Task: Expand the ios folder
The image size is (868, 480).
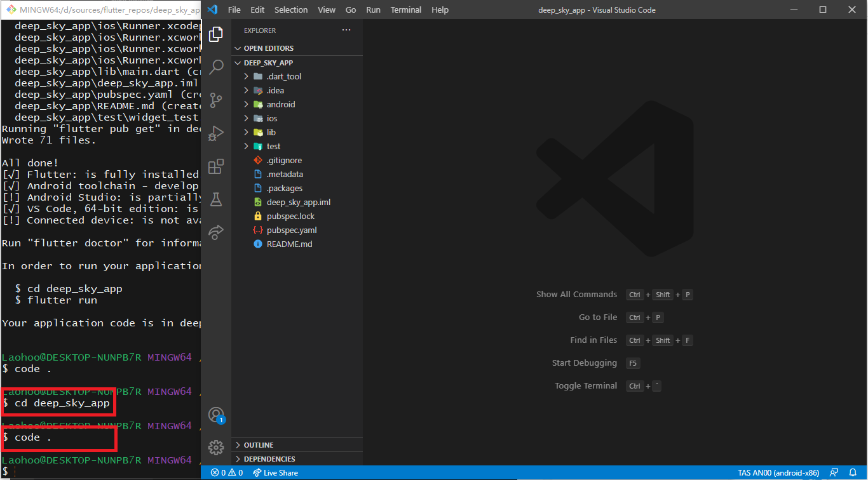Action: click(x=297, y=118)
